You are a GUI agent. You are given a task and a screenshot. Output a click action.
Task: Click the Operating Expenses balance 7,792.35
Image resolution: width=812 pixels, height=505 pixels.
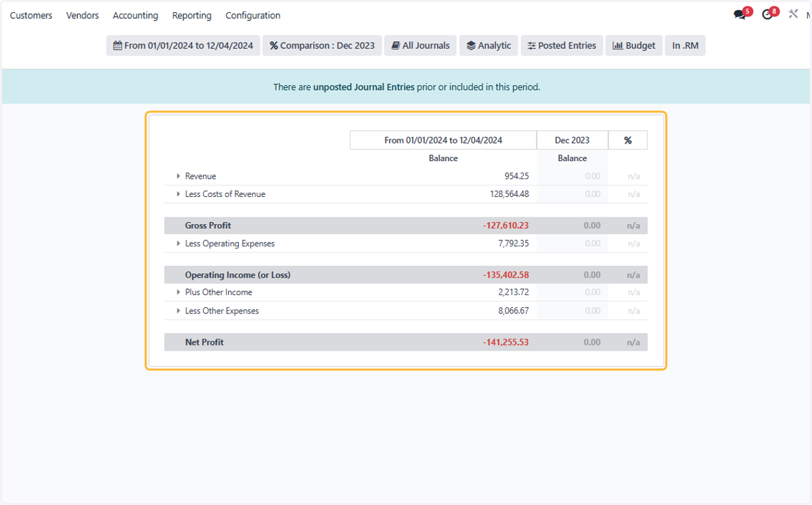click(x=514, y=243)
